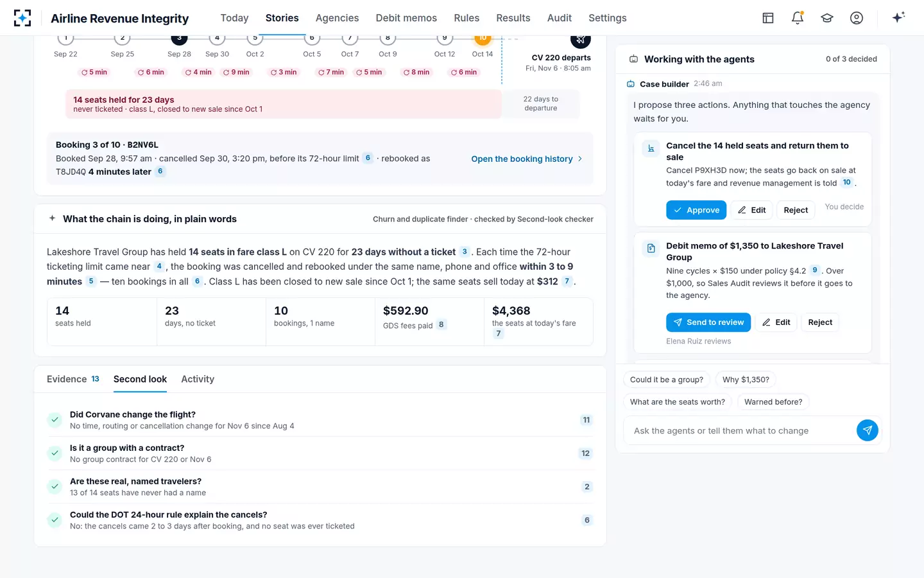Click the check icon for Are these real, named travelers
924x578 pixels.
(x=55, y=487)
